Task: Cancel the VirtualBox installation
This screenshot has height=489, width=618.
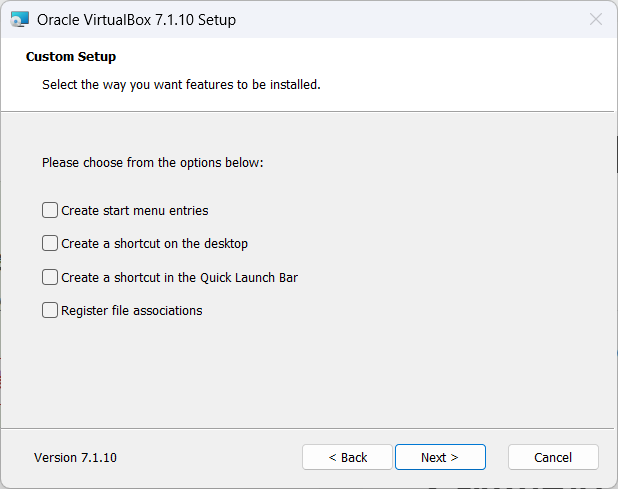Action: point(553,457)
